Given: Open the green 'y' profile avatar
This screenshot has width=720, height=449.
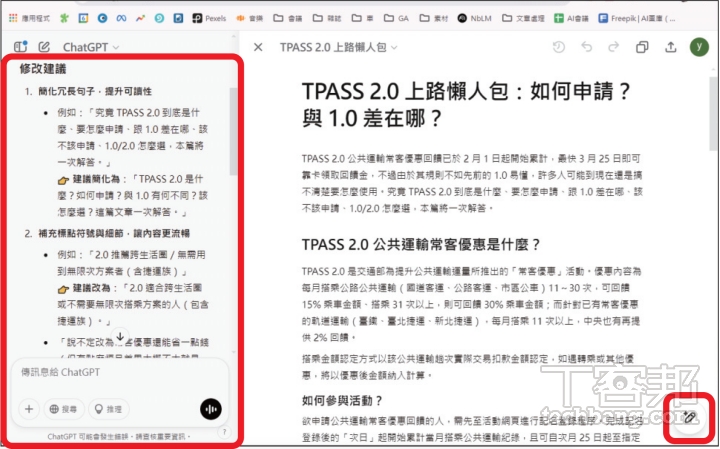Looking at the screenshot, I should [x=699, y=47].
